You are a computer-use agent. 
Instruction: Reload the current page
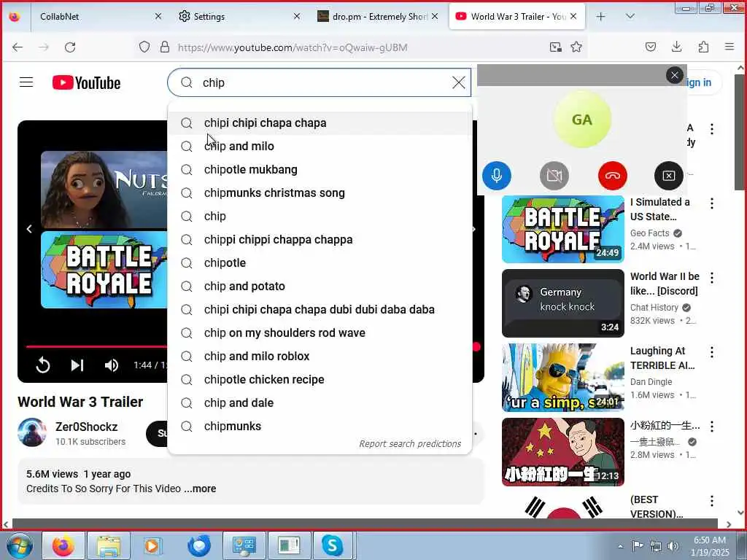pos(70,47)
